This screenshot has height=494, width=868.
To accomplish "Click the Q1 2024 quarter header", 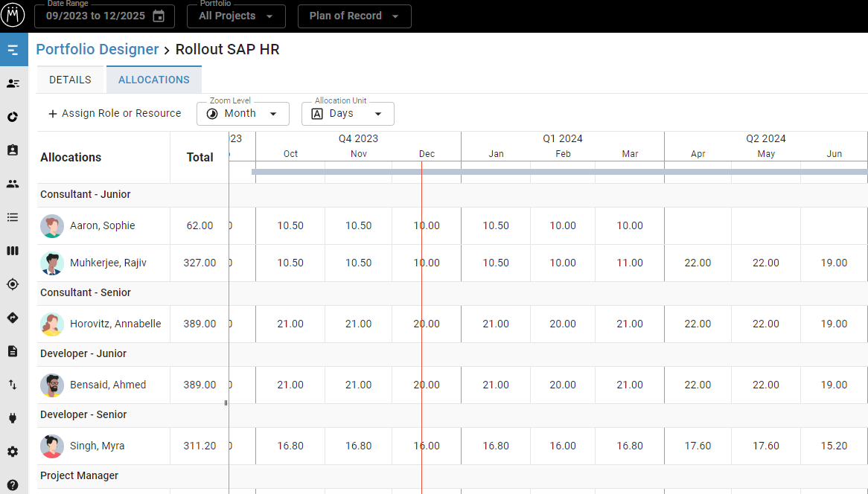I will (x=563, y=139).
